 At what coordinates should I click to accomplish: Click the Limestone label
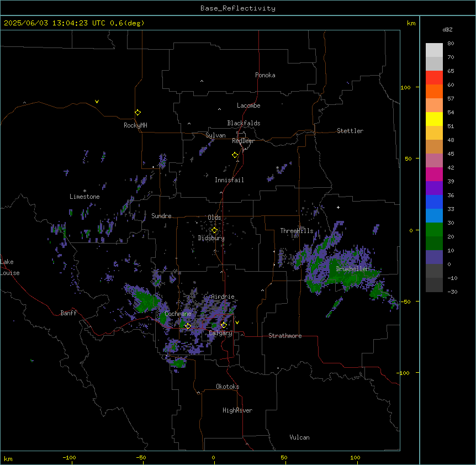click(x=84, y=197)
